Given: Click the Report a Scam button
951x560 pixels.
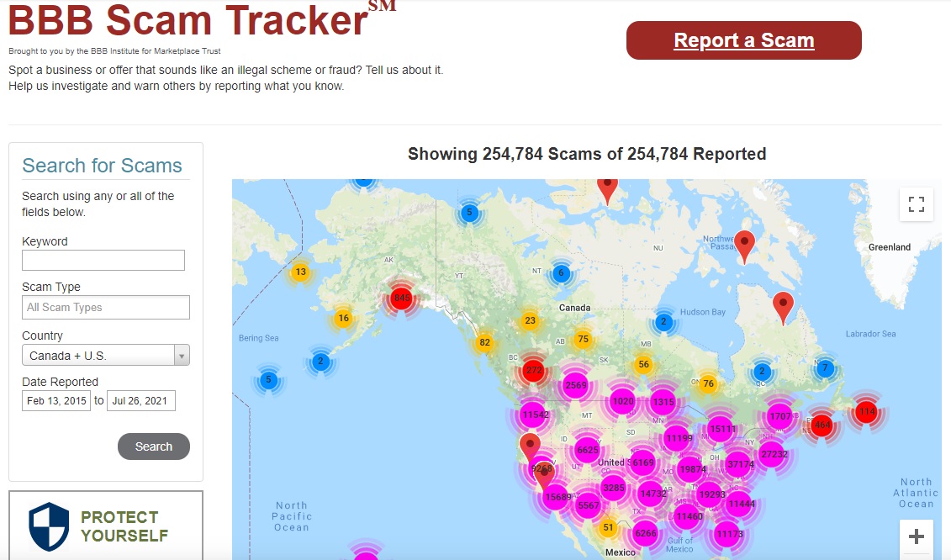Looking at the screenshot, I should coord(743,40).
